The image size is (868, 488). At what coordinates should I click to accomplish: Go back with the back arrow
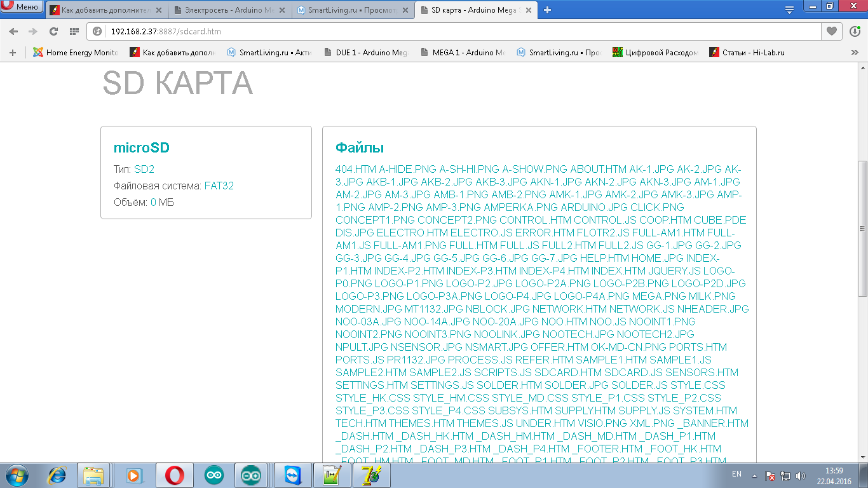(x=13, y=31)
